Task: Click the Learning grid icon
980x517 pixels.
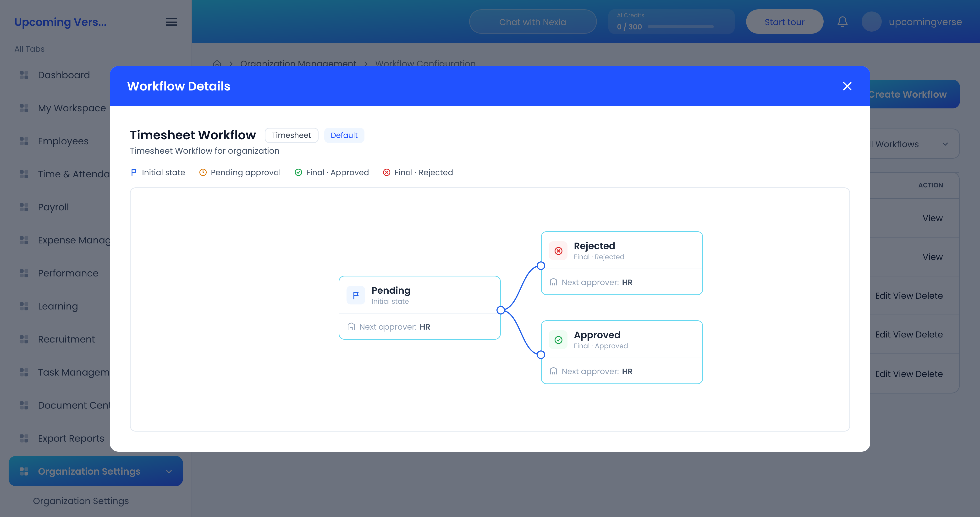Action: 24,306
